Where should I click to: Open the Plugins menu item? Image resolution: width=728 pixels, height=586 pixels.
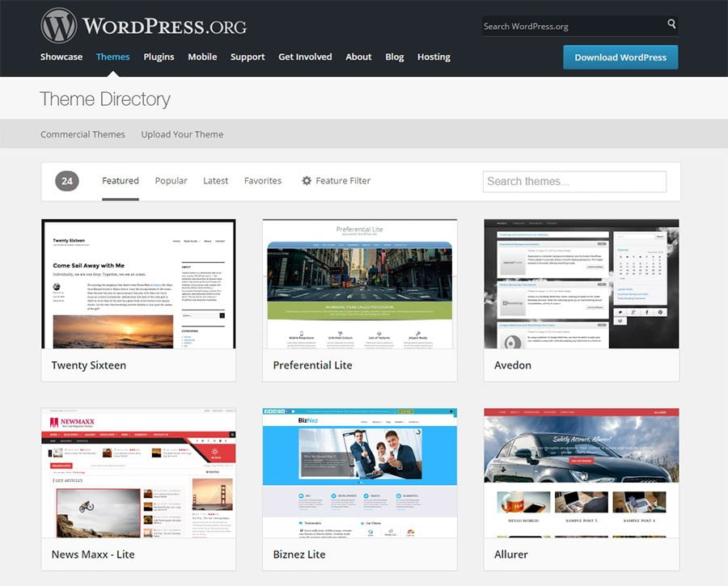159,57
